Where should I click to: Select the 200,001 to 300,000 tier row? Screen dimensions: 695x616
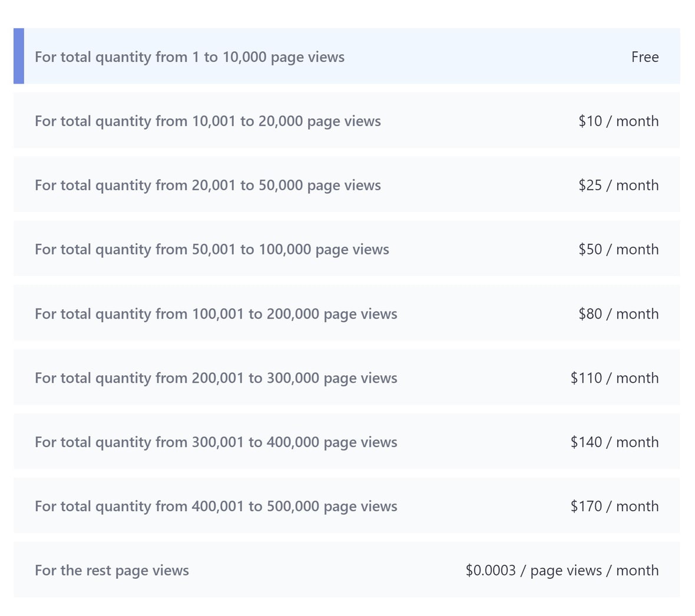click(347, 377)
